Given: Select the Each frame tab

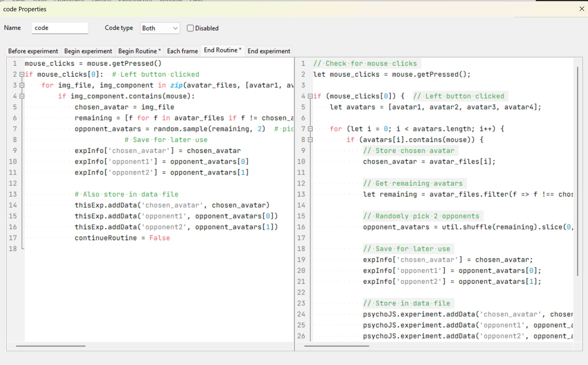Looking at the screenshot, I should 182,51.
